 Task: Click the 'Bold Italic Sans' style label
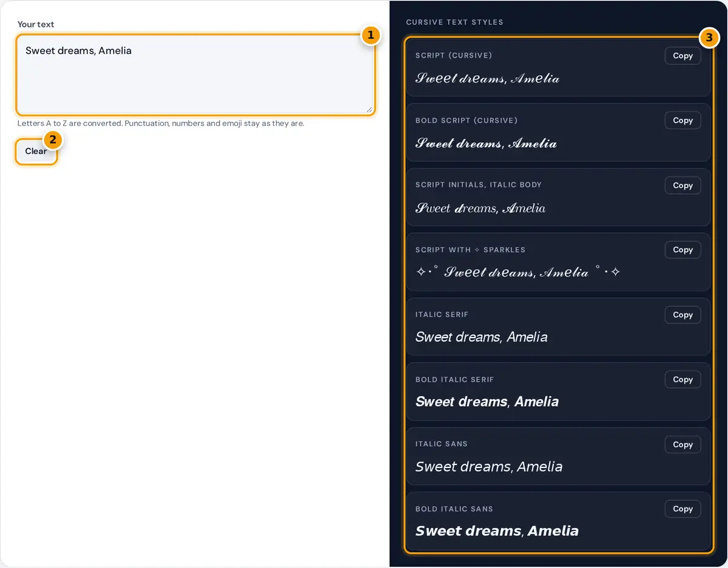(454, 509)
